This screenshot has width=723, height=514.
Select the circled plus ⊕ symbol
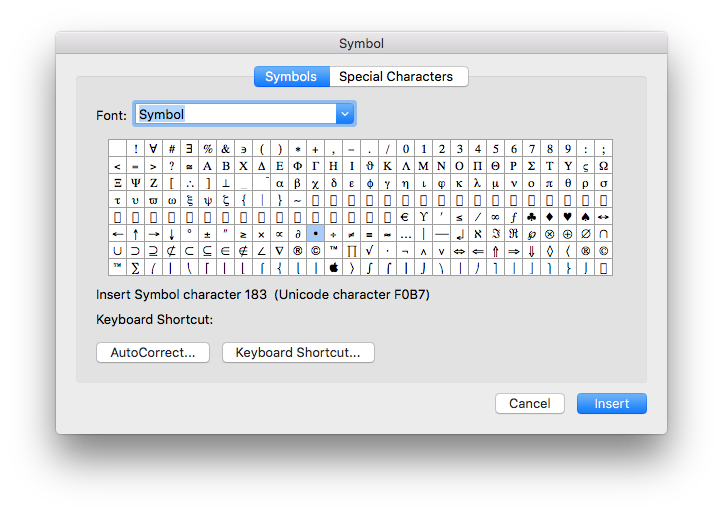568,234
